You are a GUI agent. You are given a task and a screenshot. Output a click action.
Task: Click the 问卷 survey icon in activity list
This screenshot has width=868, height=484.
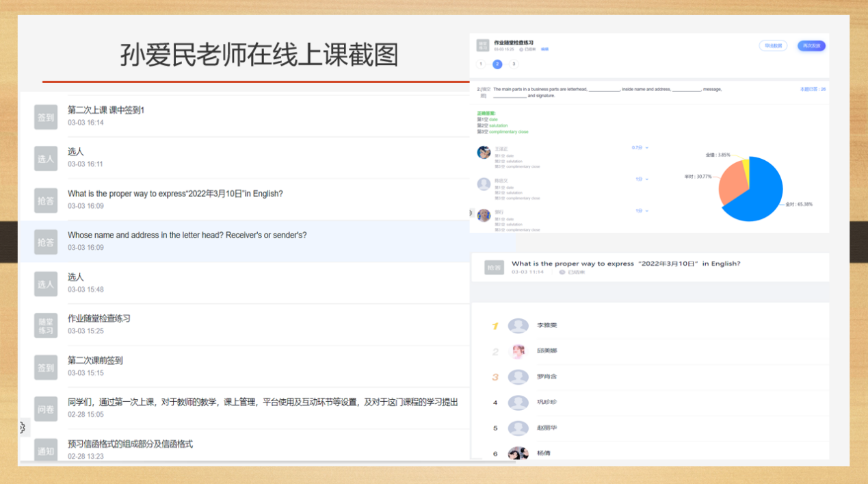[x=46, y=409]
